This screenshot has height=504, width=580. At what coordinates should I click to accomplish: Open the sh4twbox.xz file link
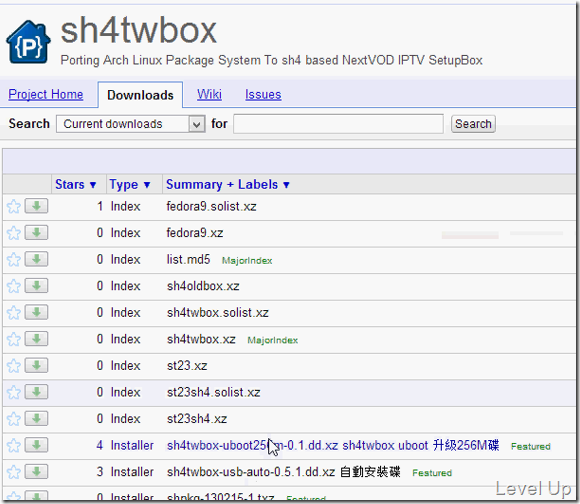coord(201,339)
